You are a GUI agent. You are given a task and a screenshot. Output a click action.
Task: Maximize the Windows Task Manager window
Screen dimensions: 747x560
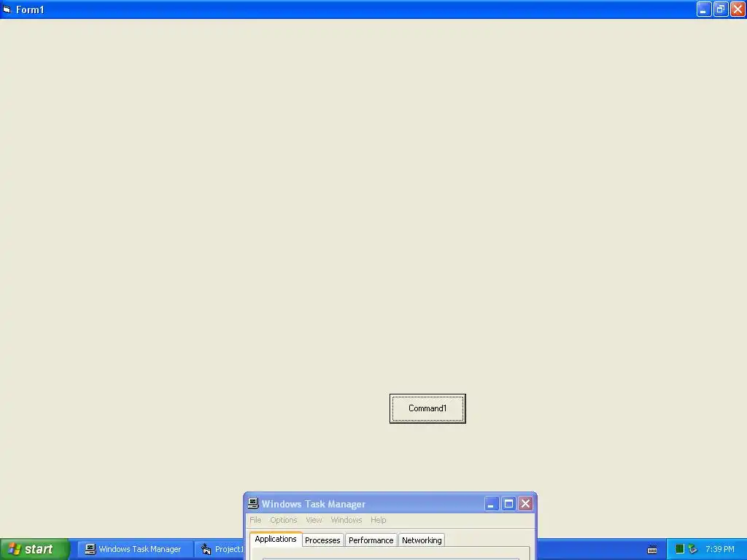click(x=508, y=504)
